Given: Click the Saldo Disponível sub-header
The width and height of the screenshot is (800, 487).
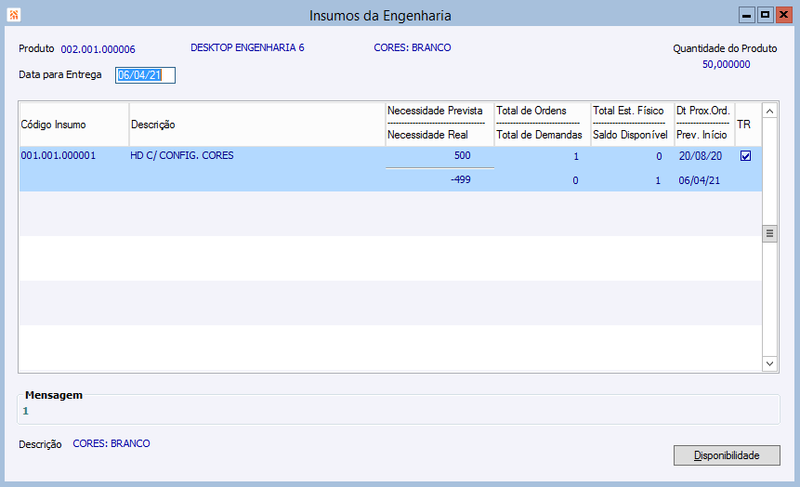Looking at the screenshot, I should point(630,135).
